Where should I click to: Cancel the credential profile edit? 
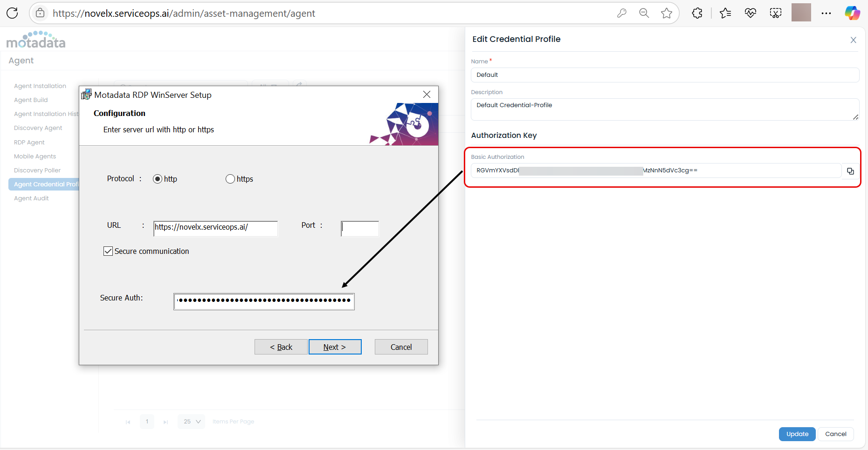pos(836,434)
